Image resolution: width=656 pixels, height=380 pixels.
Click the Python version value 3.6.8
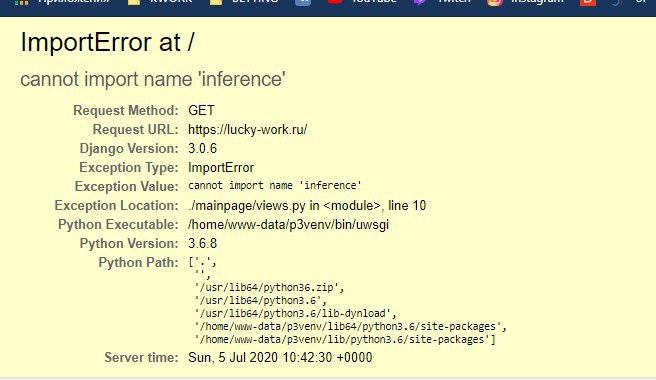202,244
